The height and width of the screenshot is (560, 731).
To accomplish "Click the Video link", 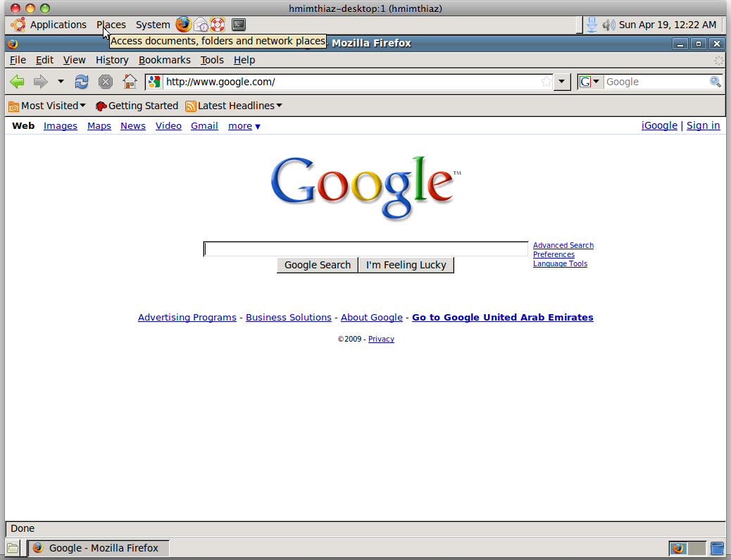I will [168, 126].
